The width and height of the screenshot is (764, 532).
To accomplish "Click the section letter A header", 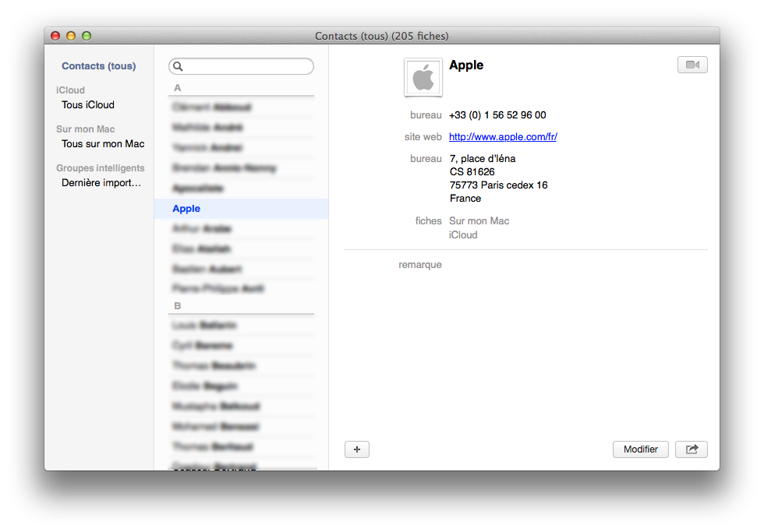I will [x=178, y=88].
